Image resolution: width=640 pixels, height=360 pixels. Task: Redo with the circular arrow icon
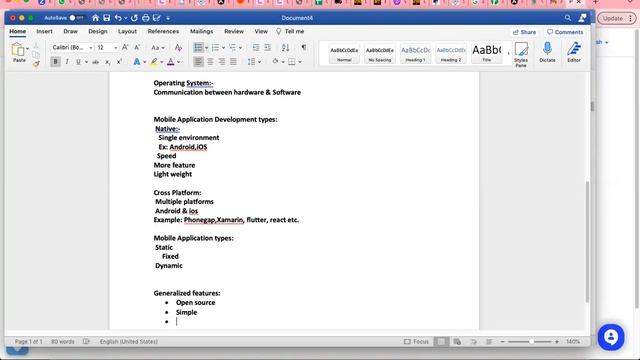pyautogui.click(x=134, y=18)
